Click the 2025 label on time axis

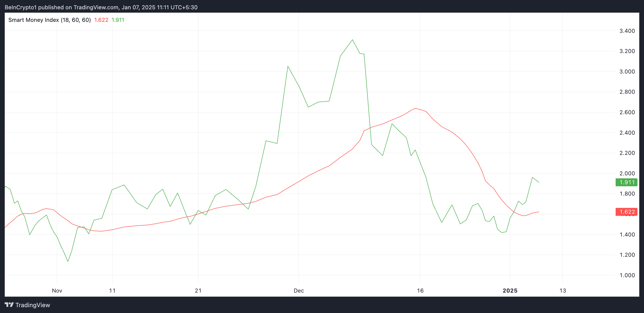[x=510, y=290]
